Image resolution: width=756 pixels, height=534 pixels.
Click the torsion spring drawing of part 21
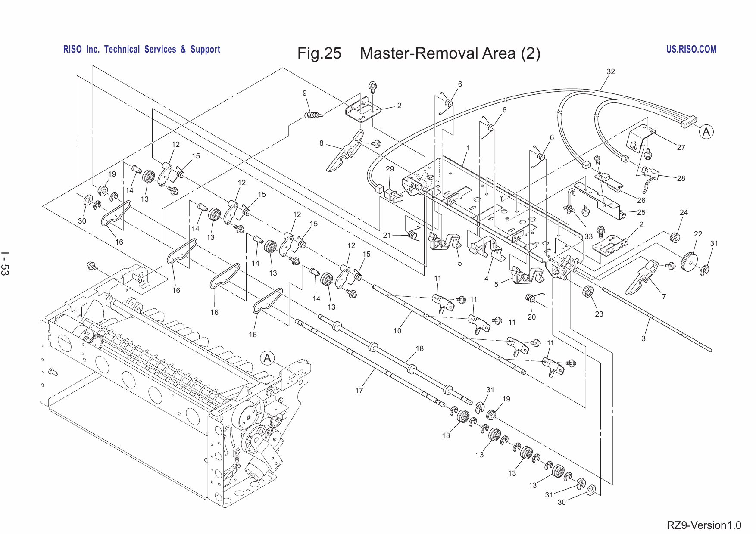coord(414,234)
